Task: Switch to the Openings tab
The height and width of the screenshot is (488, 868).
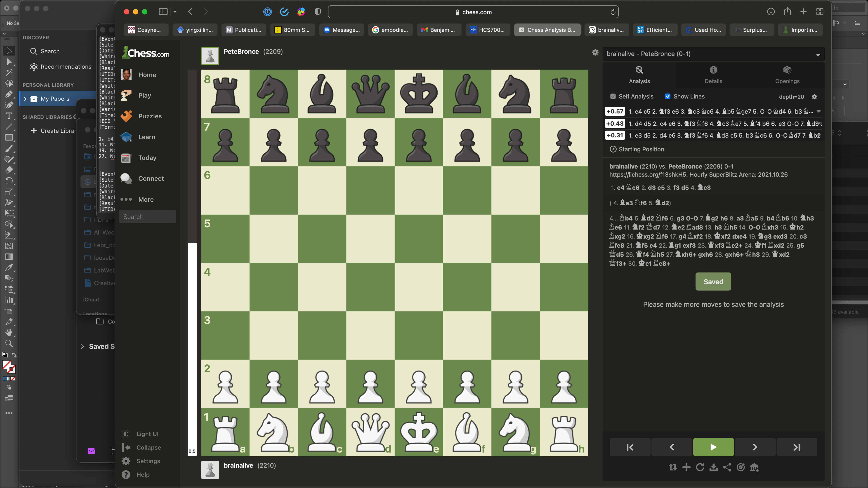Action: click(787, 75)
